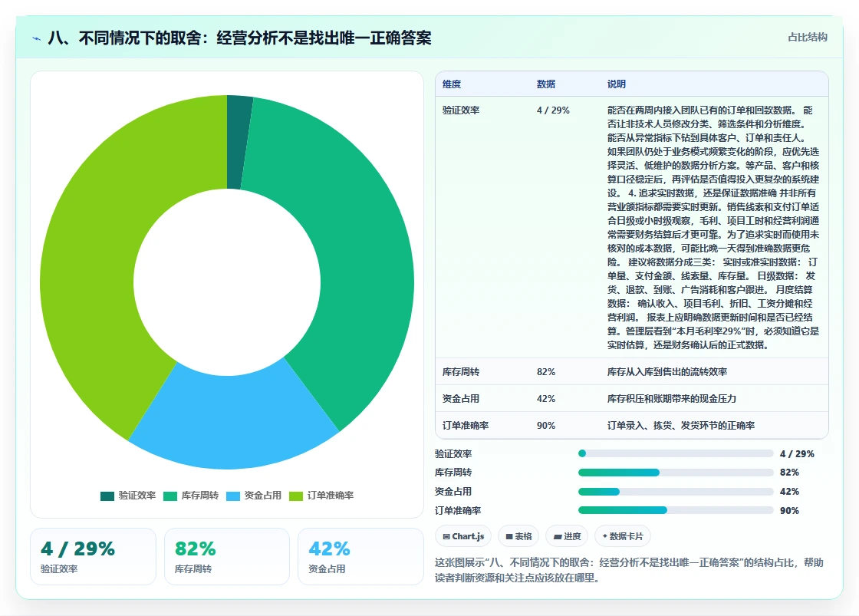859x616 pixels.
Task: Click the 82% value beside 库存周转 bar
Action: tap(789, 473)
